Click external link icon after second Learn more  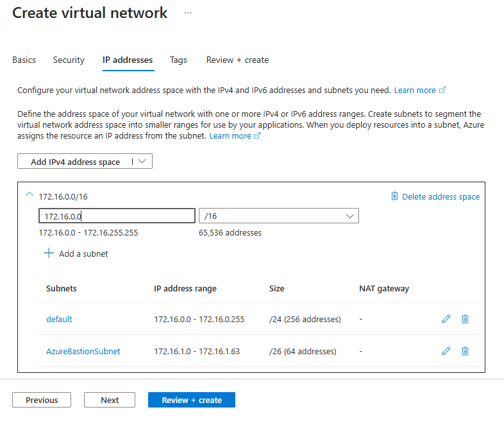[257, 135]
